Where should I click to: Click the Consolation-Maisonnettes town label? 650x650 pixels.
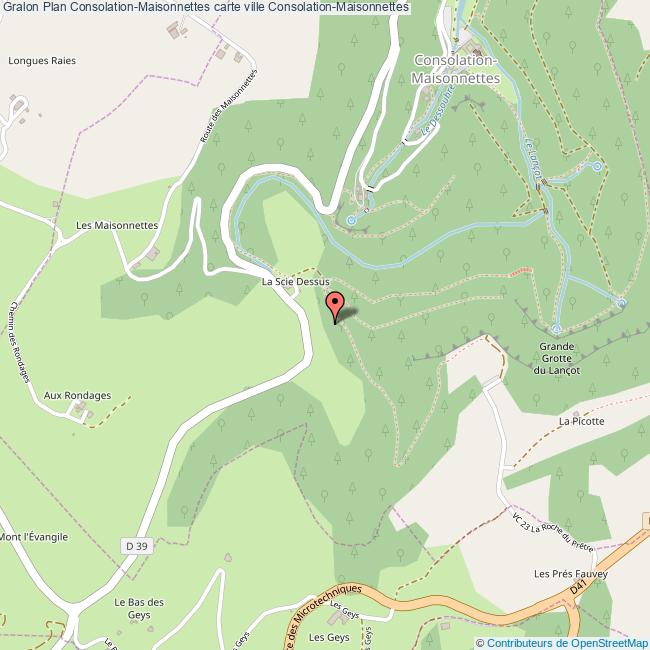pos(455,69)
